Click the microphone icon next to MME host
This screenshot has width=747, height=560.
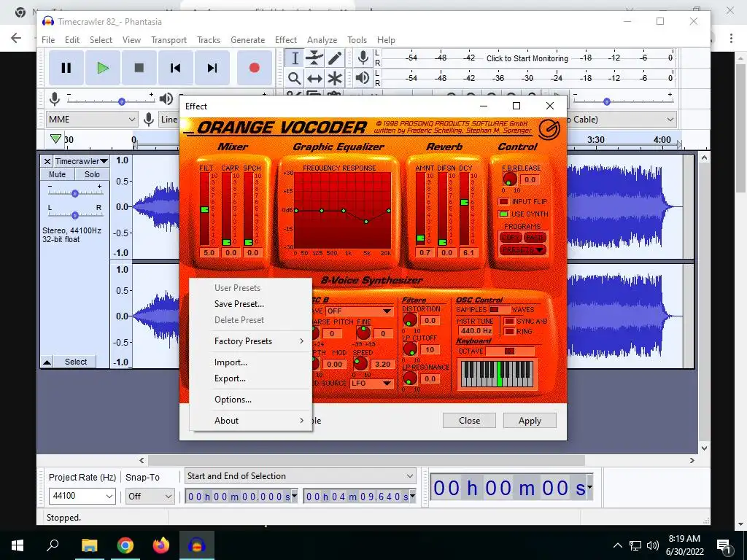[x=149, y=120]
